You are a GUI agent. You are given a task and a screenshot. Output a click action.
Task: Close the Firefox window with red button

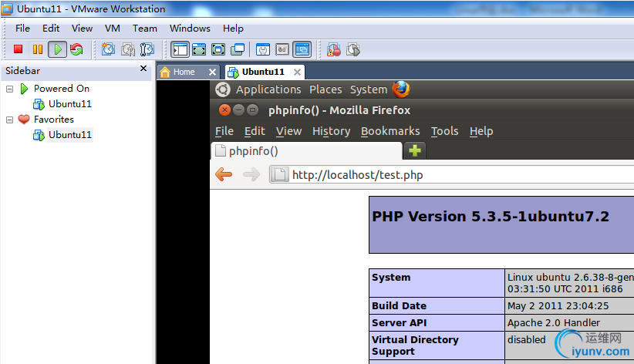[x=224, y=110]
